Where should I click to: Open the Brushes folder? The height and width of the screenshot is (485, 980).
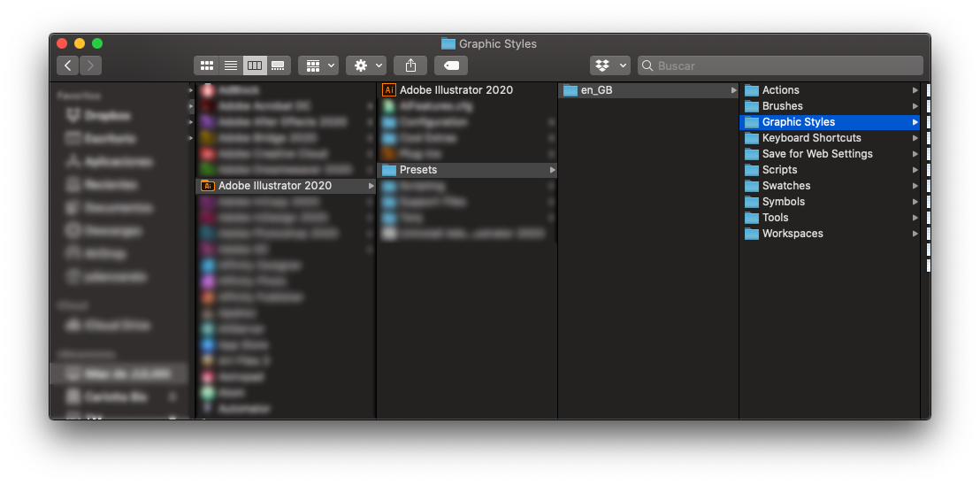[x=830, y=106]
